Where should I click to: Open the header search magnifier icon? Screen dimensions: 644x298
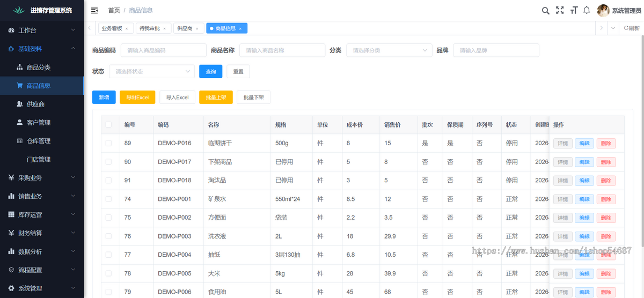pos(545,10)
